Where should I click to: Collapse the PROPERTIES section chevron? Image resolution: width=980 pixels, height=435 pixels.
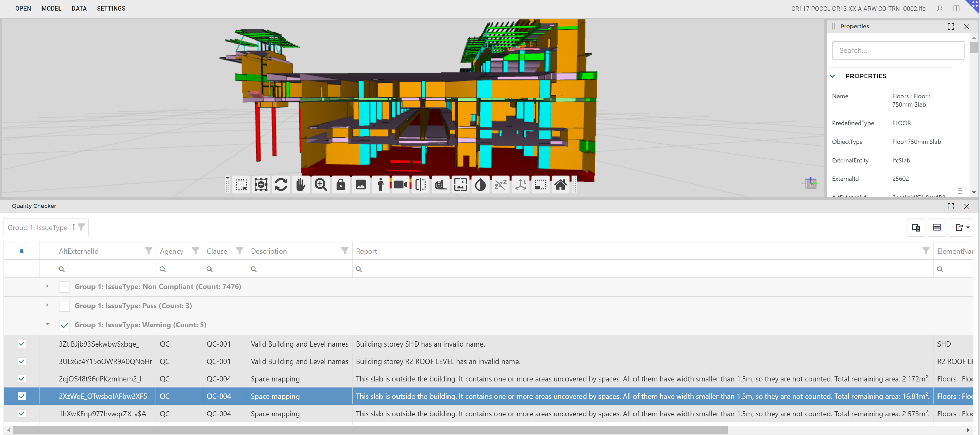[x=832, y=76]
